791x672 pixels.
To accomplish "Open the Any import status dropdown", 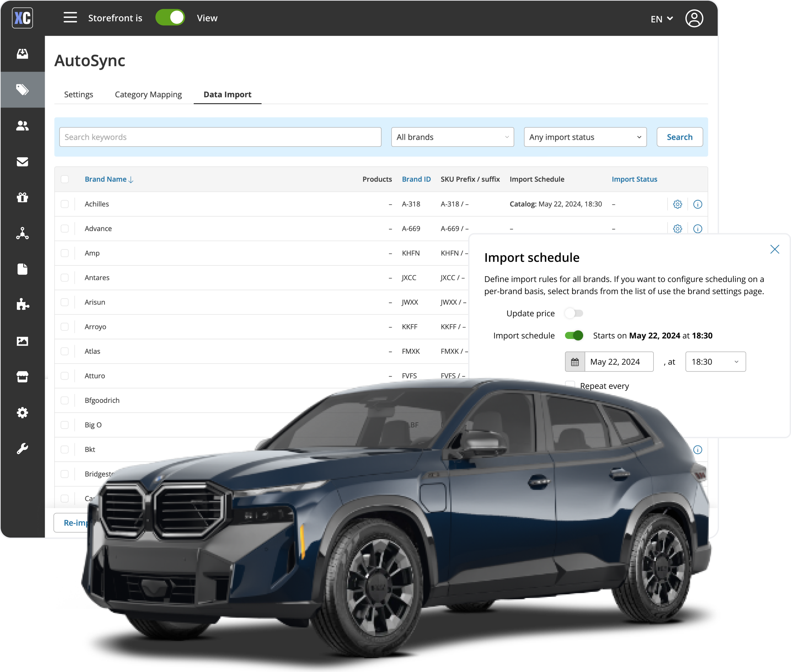I will tap(585, 137).
